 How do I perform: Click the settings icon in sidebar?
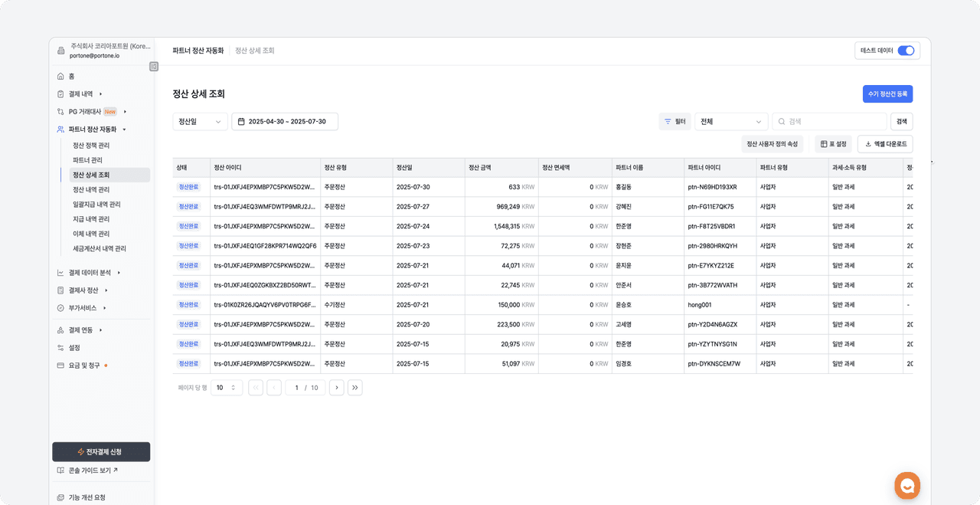(x=60, y=348)
